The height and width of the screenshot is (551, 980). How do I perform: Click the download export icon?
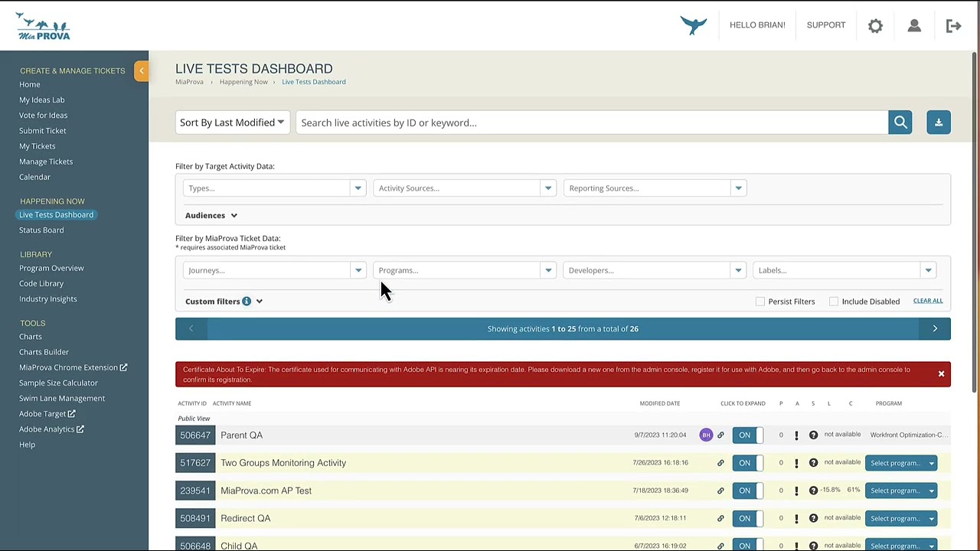coord(939,122)
